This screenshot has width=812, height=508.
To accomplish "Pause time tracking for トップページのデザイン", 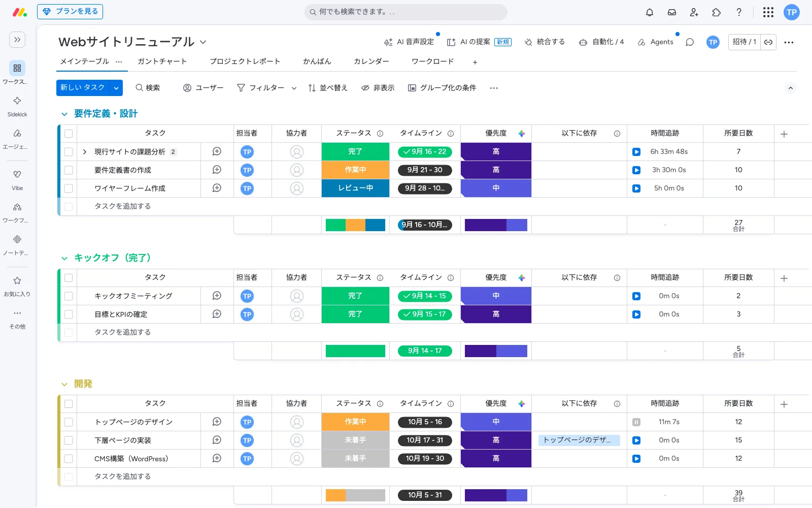I will (x=636, y=422).
